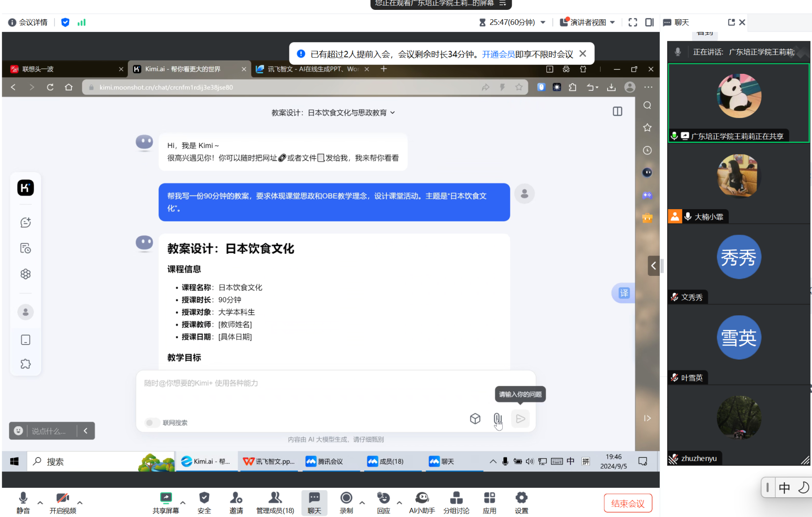Expand reaction options arrow beside 回应
812x517 pixels.
click(399, 503)
